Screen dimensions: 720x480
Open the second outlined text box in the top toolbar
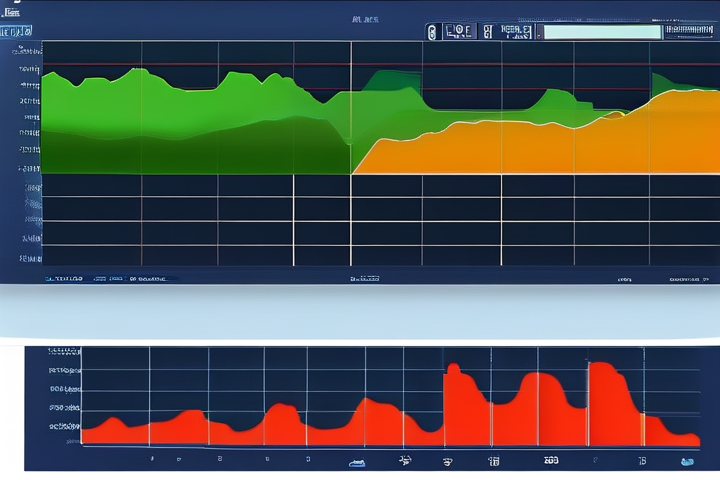point(515,32)
